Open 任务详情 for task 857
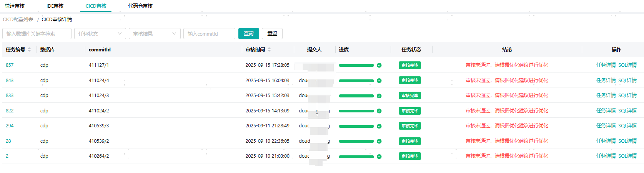The width and height of the screenshot is (644, 173). pos(606,65)
